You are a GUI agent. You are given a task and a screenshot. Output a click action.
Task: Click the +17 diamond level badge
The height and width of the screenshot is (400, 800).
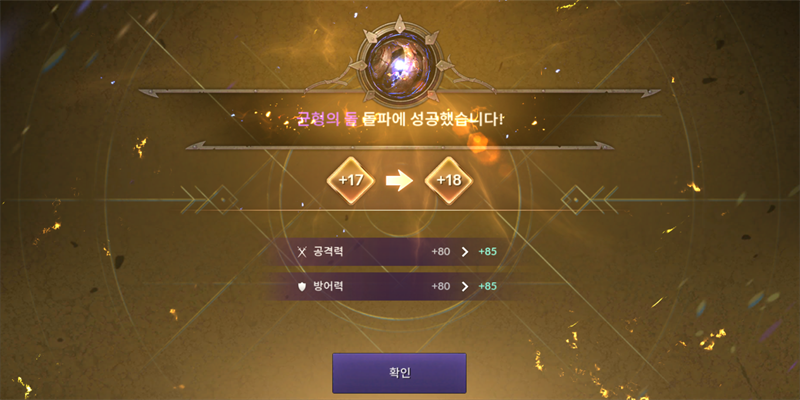pyautogui.click(x=351, y=181)
